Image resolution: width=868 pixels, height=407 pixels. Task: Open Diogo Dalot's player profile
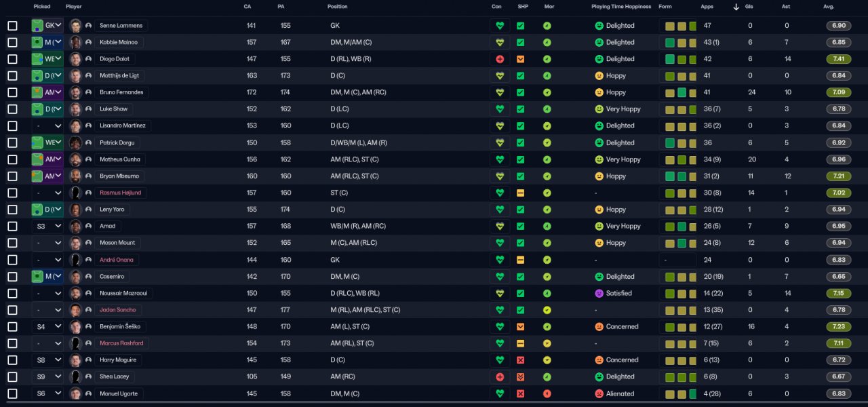[115, 59]
